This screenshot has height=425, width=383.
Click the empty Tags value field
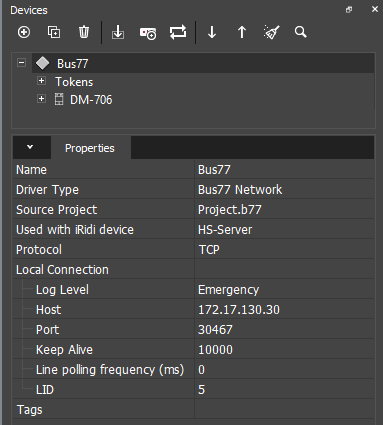(x=284, y=410)
